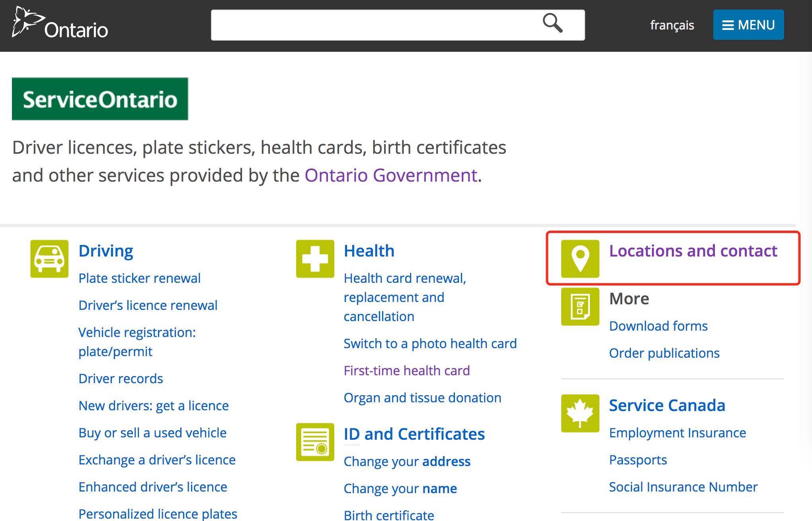812x521 pixels.
Task: Click the More forms document icon
Action: pos(580,306)
